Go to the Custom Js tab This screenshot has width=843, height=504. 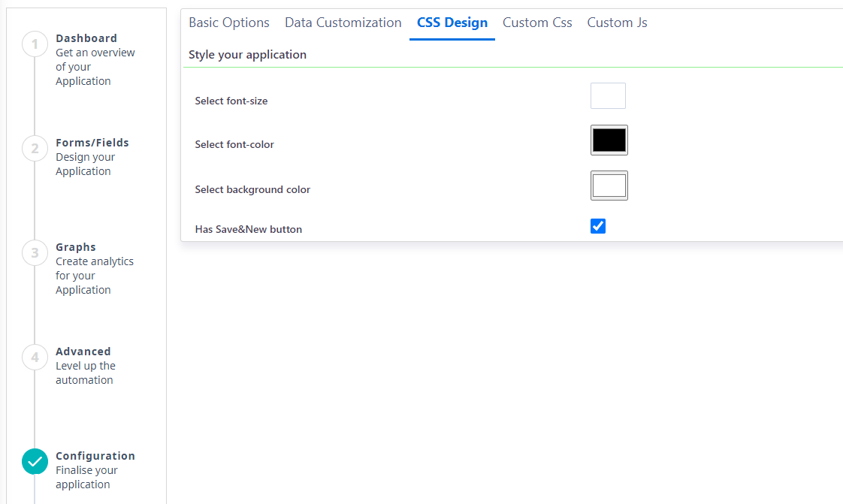point(617,23)
